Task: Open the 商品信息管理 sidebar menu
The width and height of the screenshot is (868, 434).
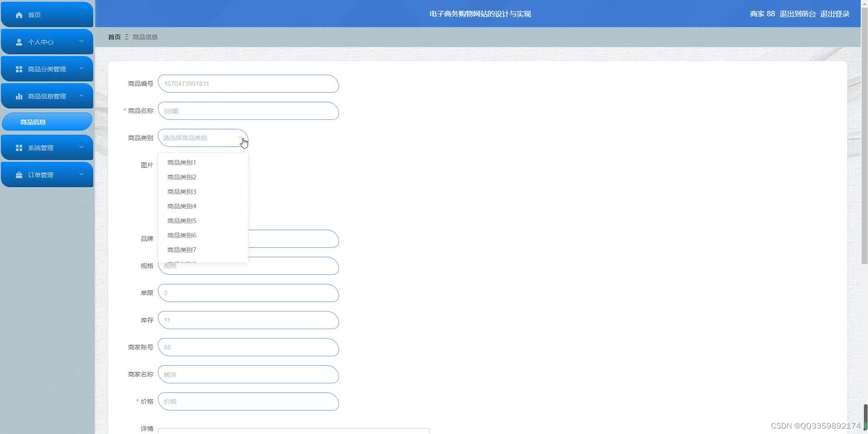Action: click(x=47, y=96)
